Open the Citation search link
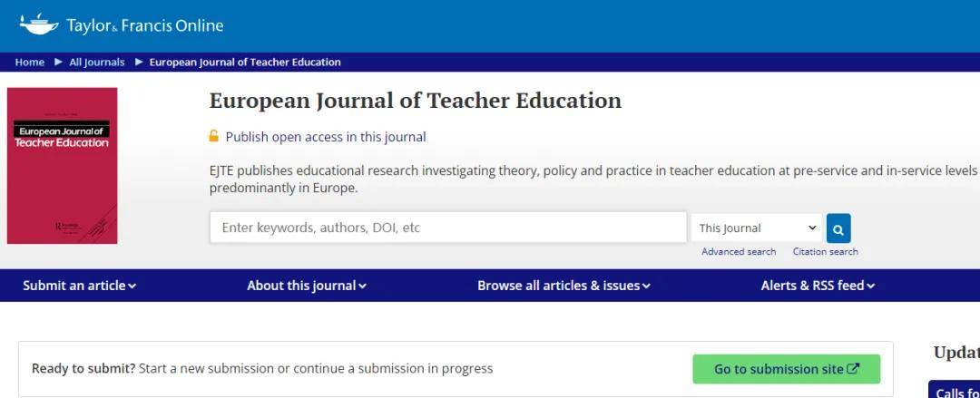 tap(825, 252)
